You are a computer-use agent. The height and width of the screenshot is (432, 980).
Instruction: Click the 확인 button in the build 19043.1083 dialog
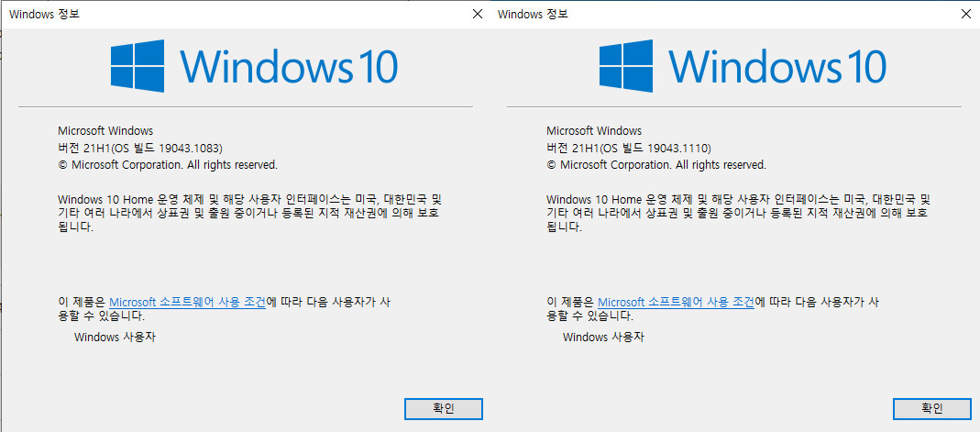pyautogui.click(x=444, y=409)
